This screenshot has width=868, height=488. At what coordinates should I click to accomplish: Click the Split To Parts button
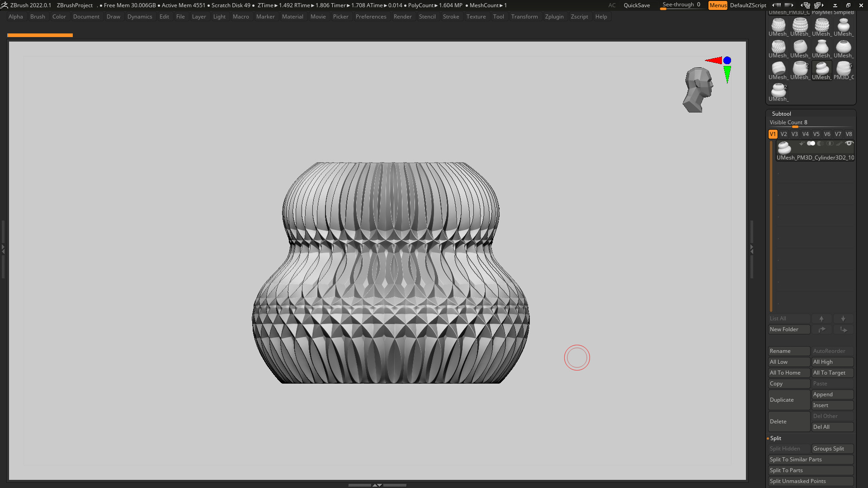click(x=811, y=470)
